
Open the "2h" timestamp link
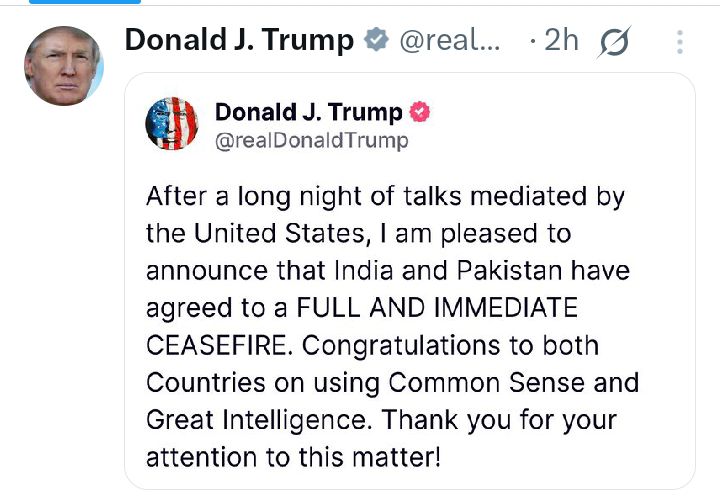(x=561, y=41)
